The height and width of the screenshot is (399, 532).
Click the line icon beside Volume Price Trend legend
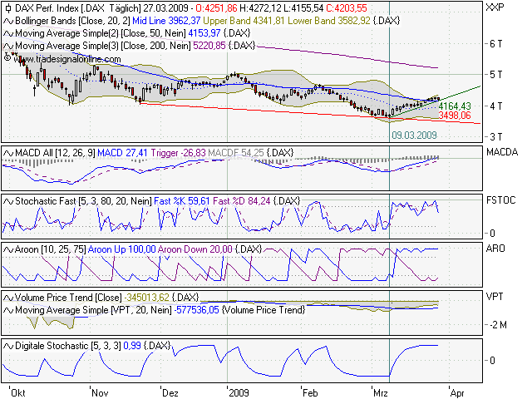pos(8,298)
